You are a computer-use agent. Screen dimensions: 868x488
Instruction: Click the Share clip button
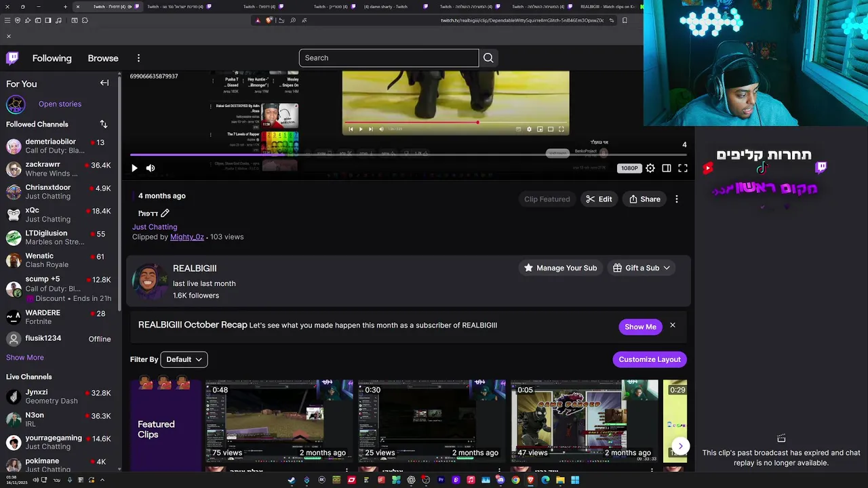pos(645,199)
